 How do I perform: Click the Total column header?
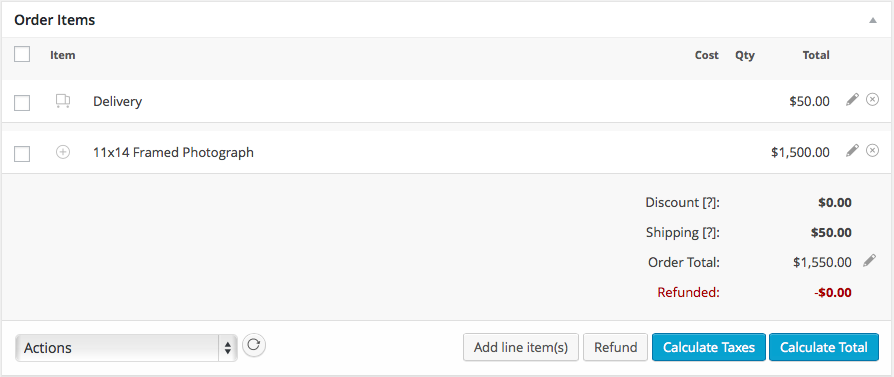click(816, 55)
